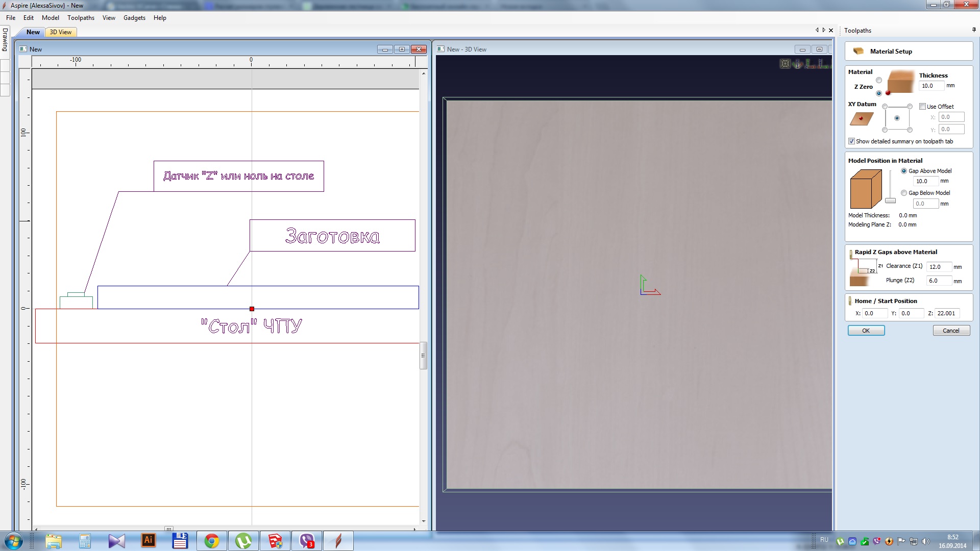The width and height of the screenshot is (980, 551).
Task: Pin the Toolpaths panel with the pushpin icon
Action: (x=974, y=30)
